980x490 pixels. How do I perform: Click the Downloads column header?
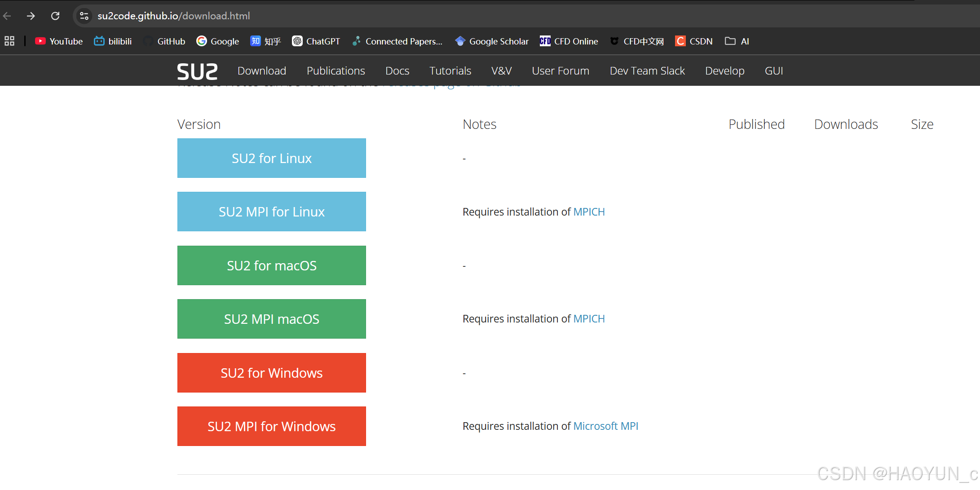(846, 124)
